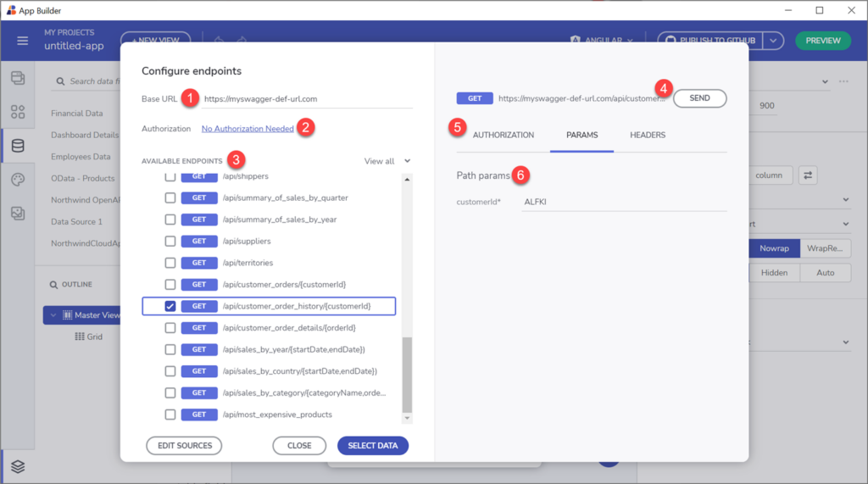The height and width of the screenshot is (484, 868).
Task: Click the three-dots more options icon
Action: [x=843, y=81]
